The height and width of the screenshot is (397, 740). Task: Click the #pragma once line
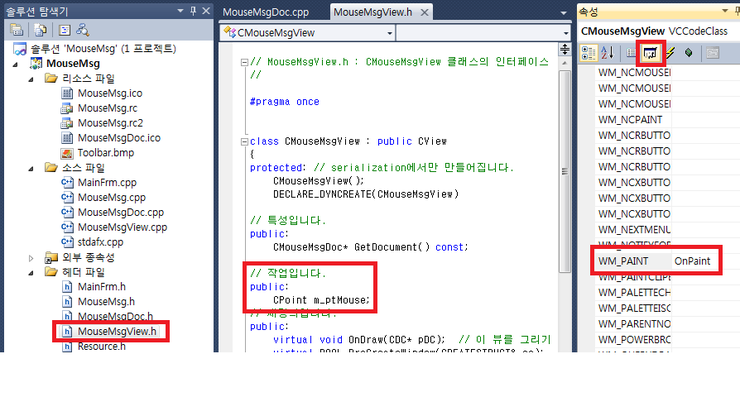[x=285, y=101]
